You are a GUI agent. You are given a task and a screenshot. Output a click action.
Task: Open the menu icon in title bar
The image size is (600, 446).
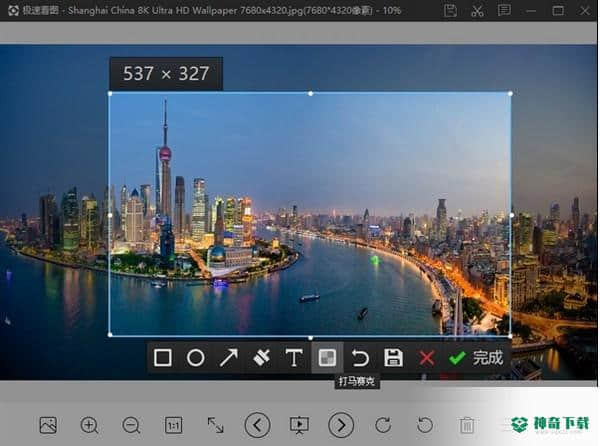(504, 10)
